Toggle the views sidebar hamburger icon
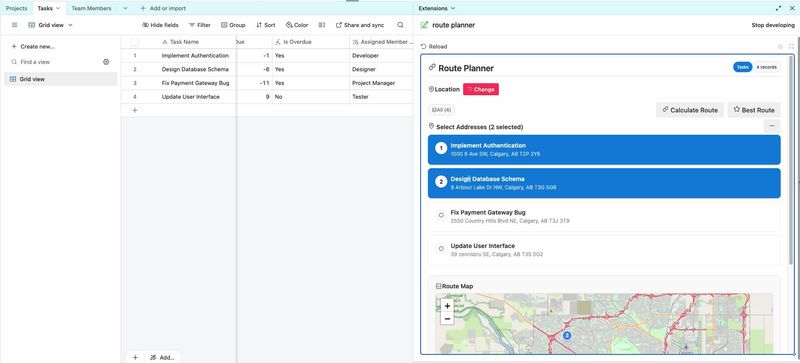 [x=14, y=25]
